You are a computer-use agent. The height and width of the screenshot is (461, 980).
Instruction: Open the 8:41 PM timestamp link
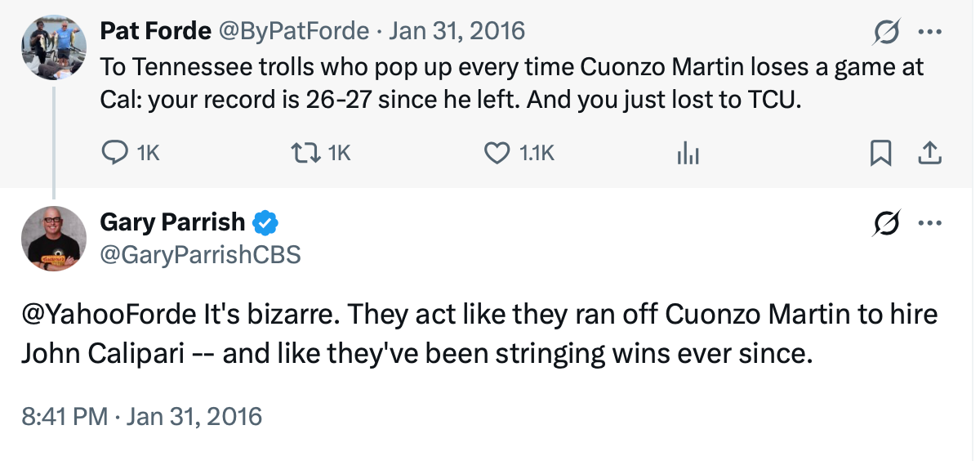pos(142,416)
